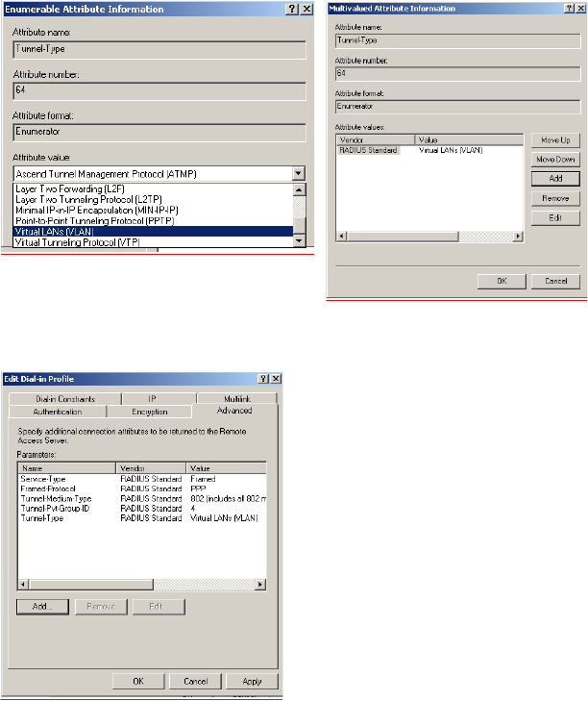Choose Minimal IP-in-IP Encapsulation option
588x701 pixels.
(x=154, y=211)
